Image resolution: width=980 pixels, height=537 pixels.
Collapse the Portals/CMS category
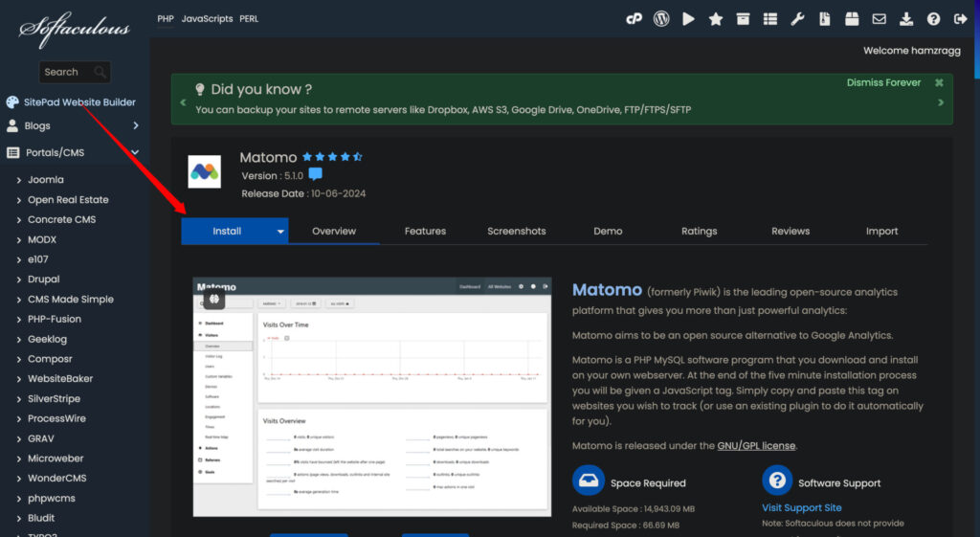click(x=136, y=152)
